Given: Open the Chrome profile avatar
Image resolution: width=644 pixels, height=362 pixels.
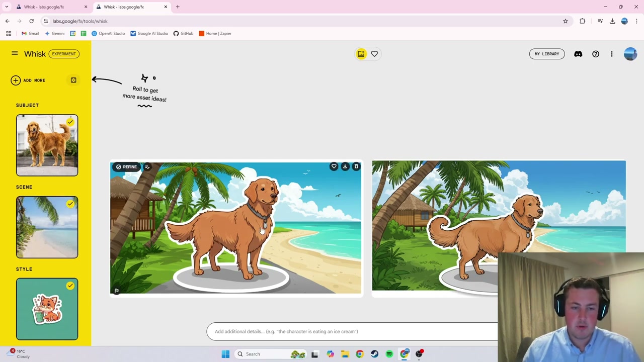Looking at the screenshot, I should 624,21.
